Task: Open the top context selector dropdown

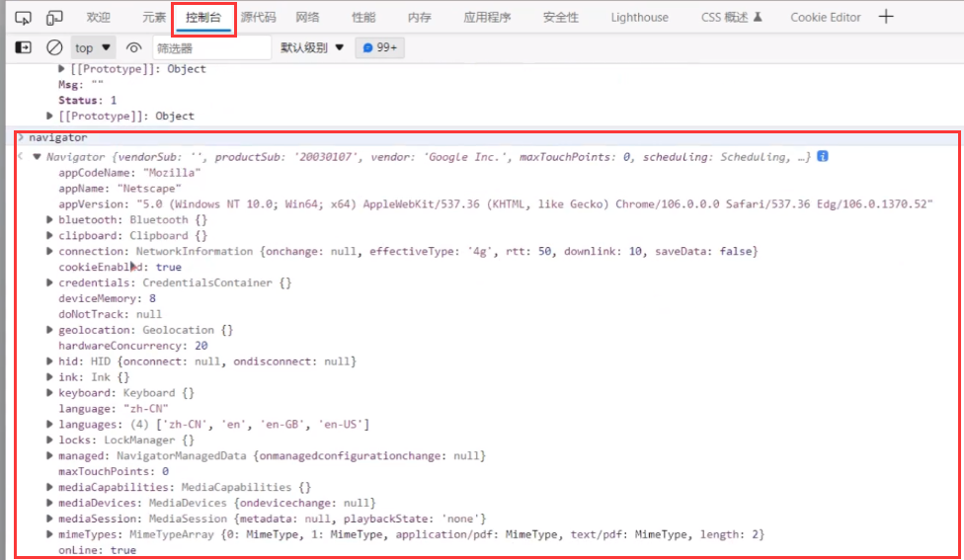Action: (x=93, y=47)
